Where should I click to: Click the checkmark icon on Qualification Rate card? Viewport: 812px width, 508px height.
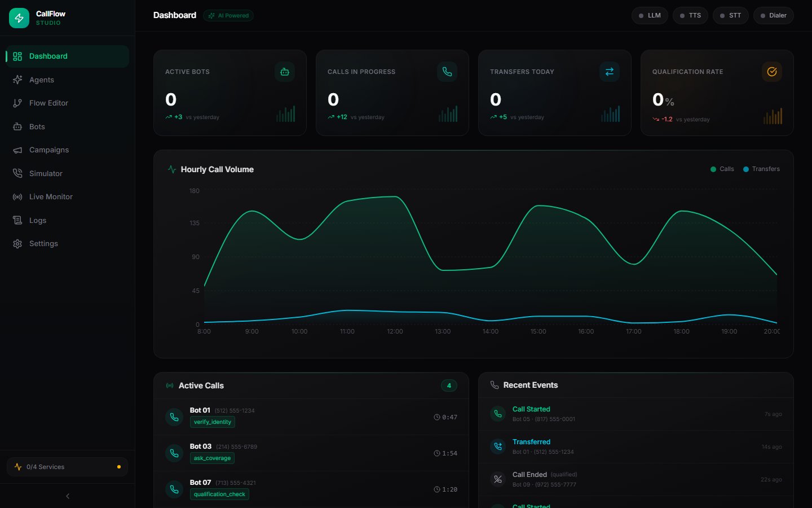pyautogui.click(x=771, y=72)
